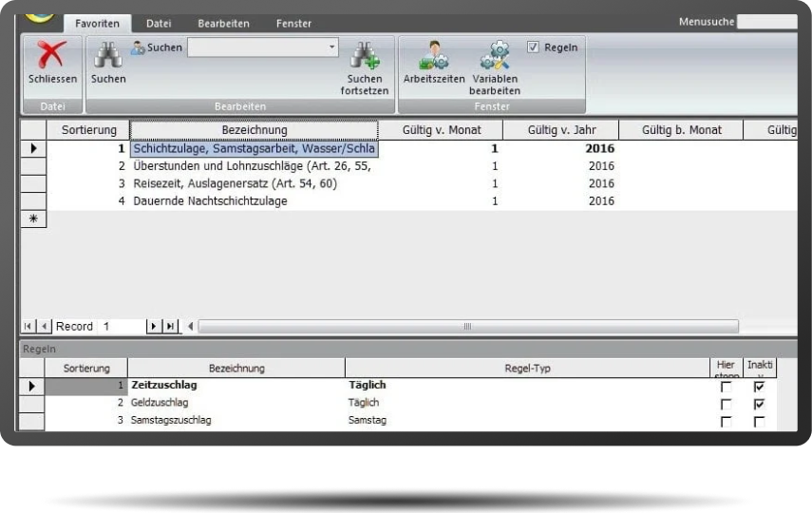The width and height of the screenshot is (812, 513).
Task: Go to last record navigation arrow
Action: (x=170, y=327)
